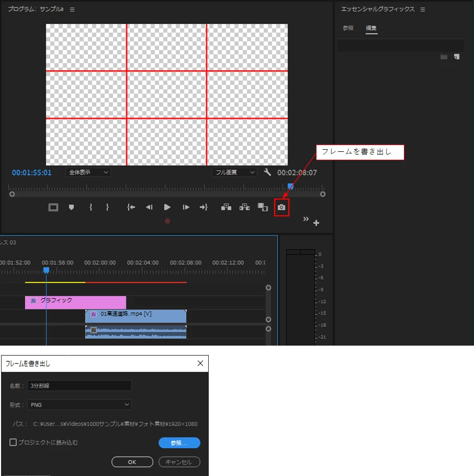Click right zoom handle of monitor scrollbar
The width and height of the screenshot is (474, 476).
click(323, 194)
